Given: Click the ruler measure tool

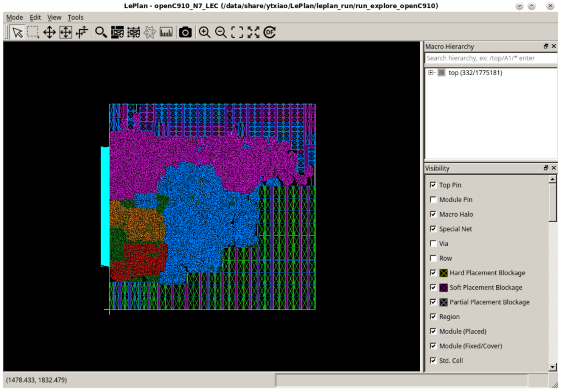Looking at the screenshot, I should pos(166,32).
